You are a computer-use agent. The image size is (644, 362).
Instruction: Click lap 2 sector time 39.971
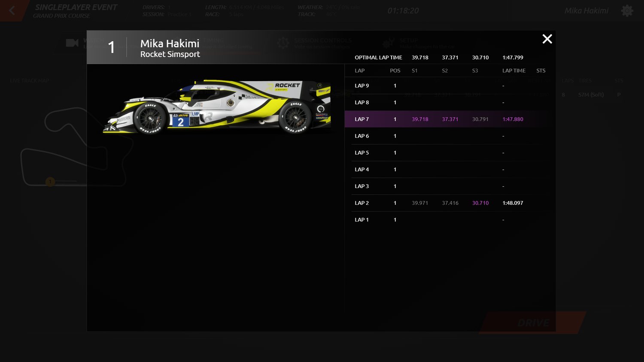pyautogui.click(x=420, y=203)
